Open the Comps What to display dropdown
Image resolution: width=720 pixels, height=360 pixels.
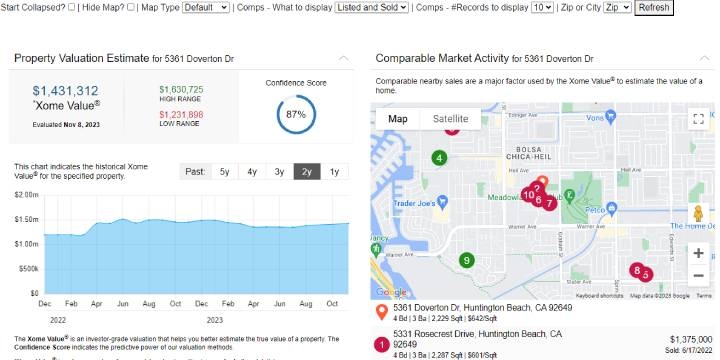click(x=371, y=7)
